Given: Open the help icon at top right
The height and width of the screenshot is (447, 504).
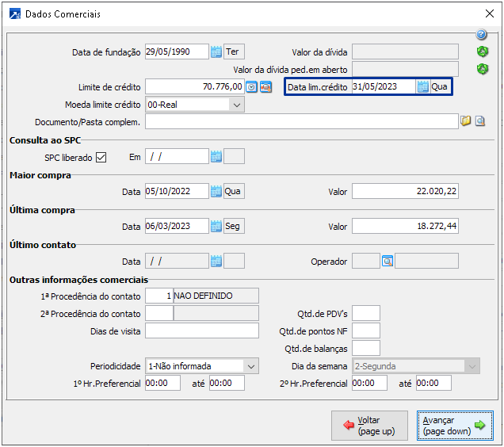Looking at the screenshot, I should (x=481, y=35).
